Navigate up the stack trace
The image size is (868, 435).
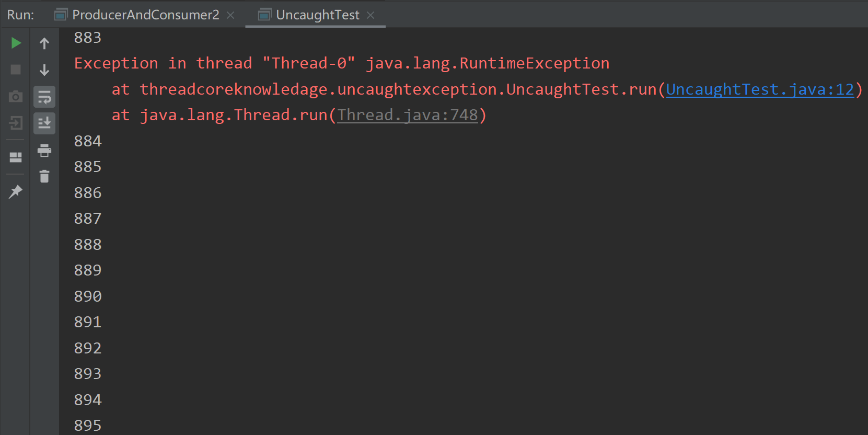(x=44, y=43)
